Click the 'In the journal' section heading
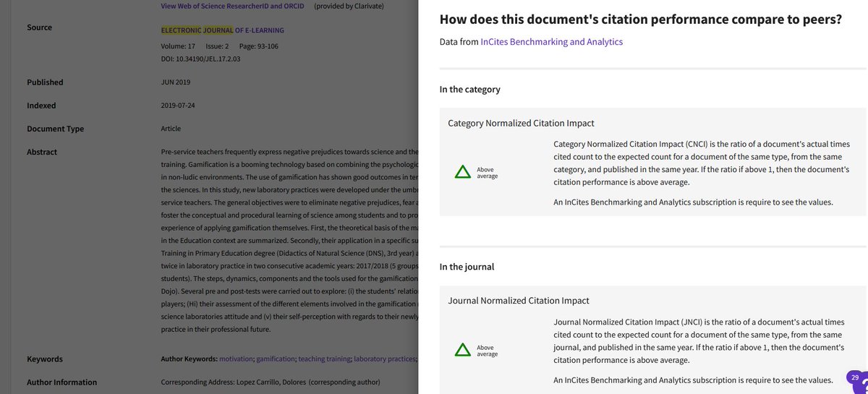Screen dimensions: 868x394 (x=467, y=267)
